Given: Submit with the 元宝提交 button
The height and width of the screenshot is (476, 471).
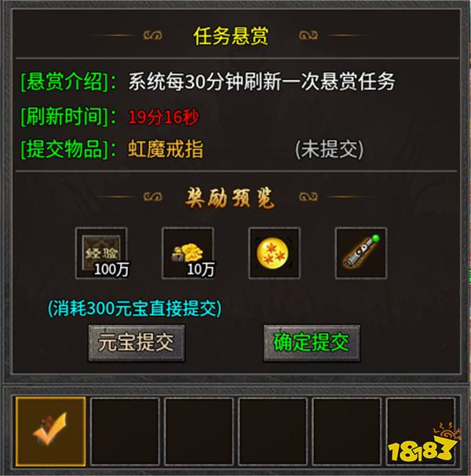Looking at the screenshot, I should click(137, 343).
